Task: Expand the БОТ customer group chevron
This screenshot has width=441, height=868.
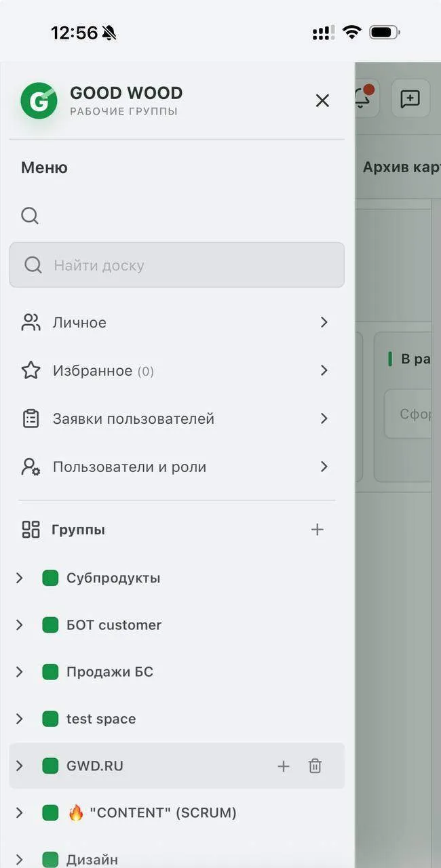Action: pos(20,625)
